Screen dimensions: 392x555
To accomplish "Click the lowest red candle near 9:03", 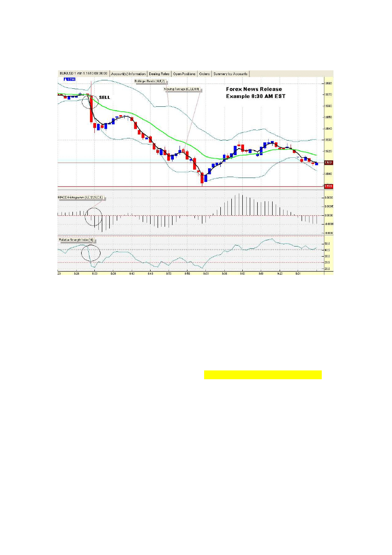I will (202, 178).
